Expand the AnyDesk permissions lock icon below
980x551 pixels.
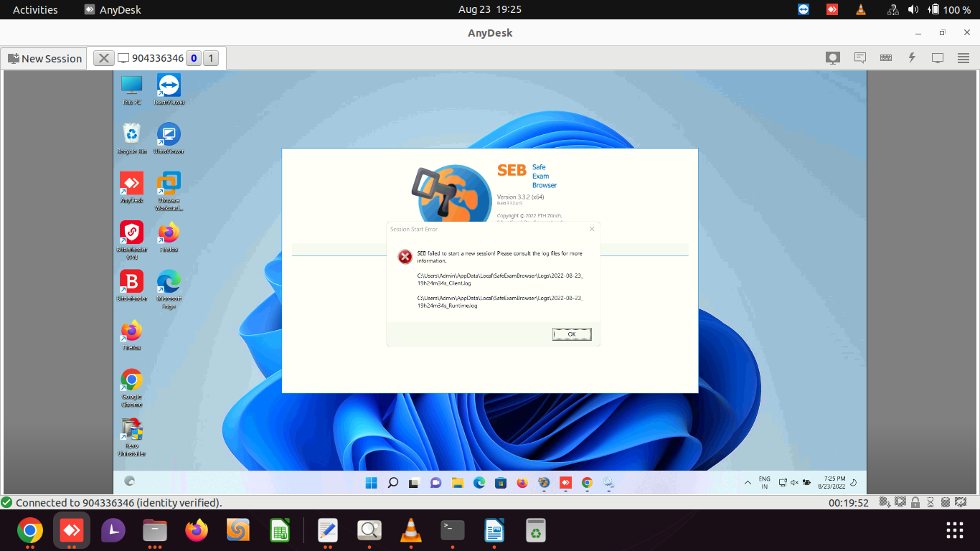point(916,502)
